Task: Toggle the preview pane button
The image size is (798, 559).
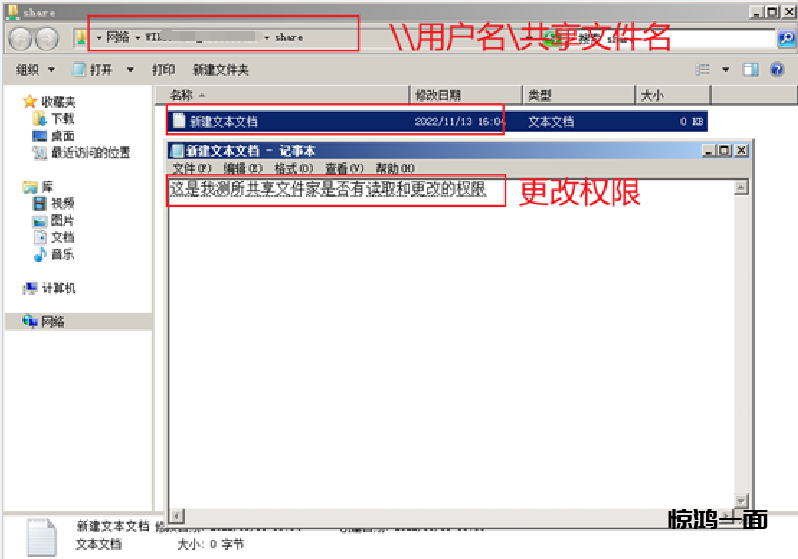Action: point(750,70)
